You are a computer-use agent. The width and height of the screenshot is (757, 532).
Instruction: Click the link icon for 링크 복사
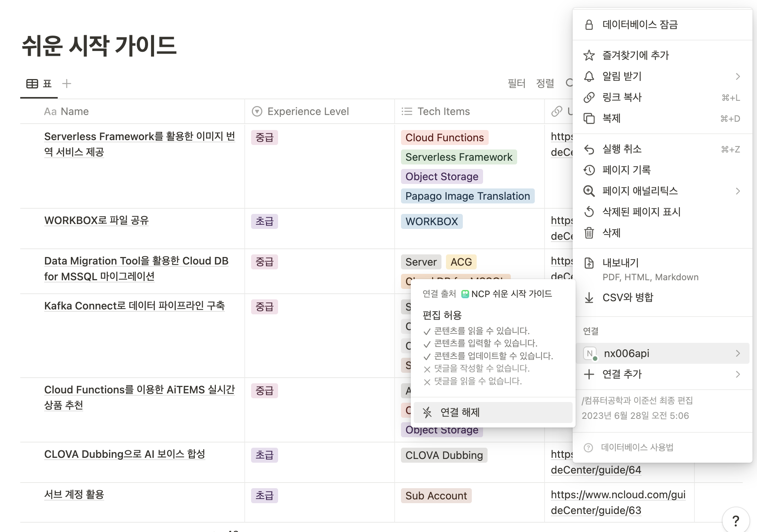click(x=589, y=97)
